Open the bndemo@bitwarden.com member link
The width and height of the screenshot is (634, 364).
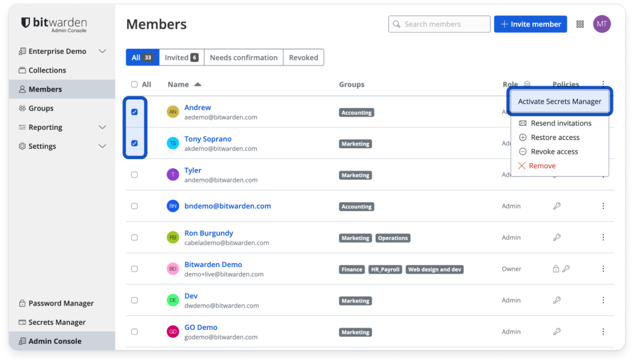[x=228, y=206]
